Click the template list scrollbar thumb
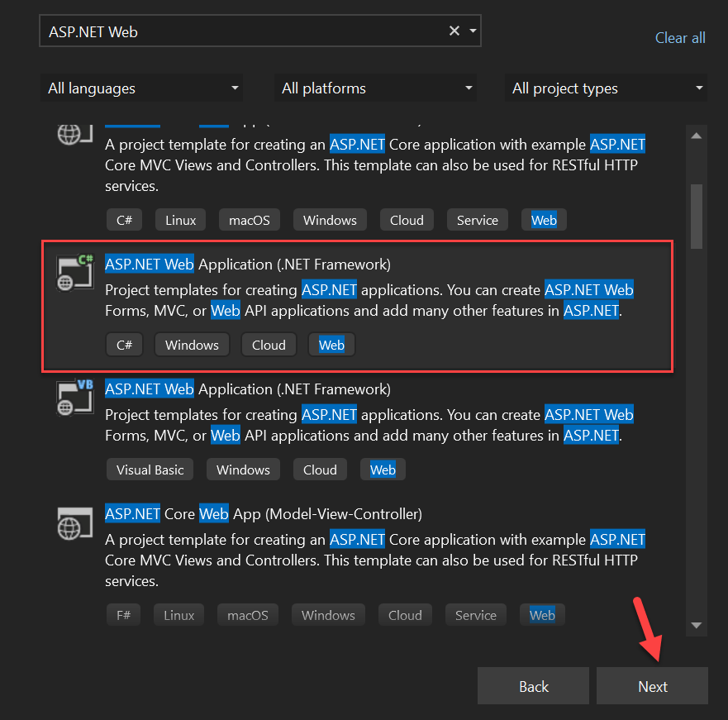This screenshot has height=720, width=728. click(x=696, y=217)
